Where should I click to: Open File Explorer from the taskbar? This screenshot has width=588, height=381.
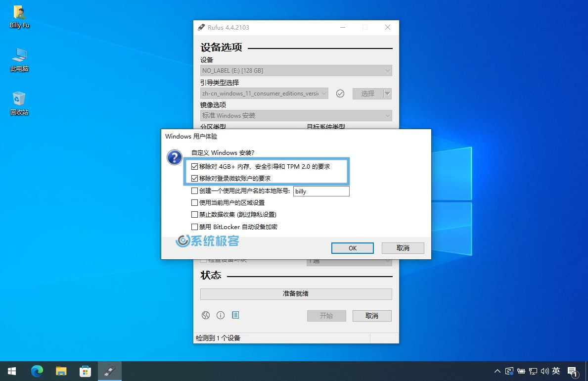pyautogui.click(x=61, y=371)
